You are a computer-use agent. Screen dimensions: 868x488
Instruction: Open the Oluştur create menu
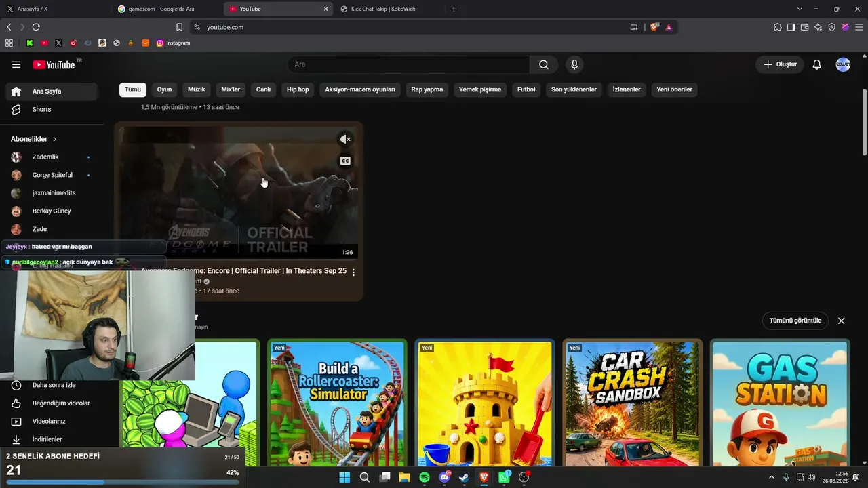(781, 64)
